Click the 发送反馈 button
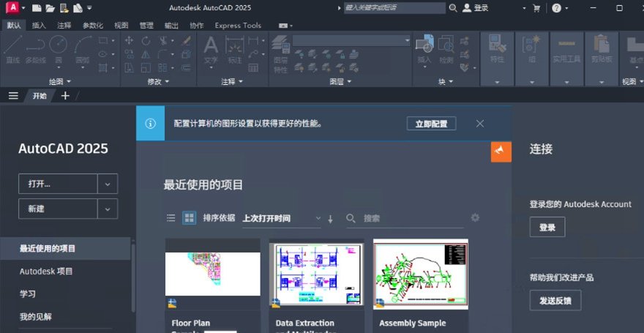 (x=555, y=300)
